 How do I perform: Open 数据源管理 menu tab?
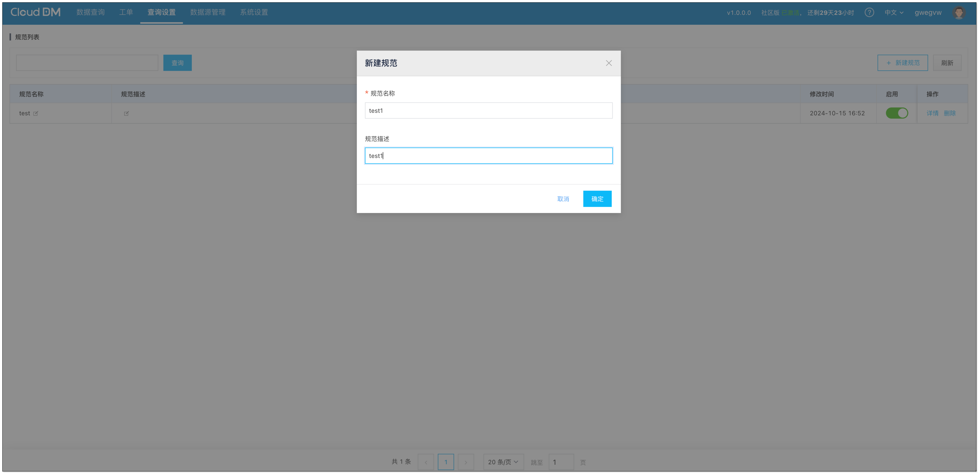click(x=208, y=12)
